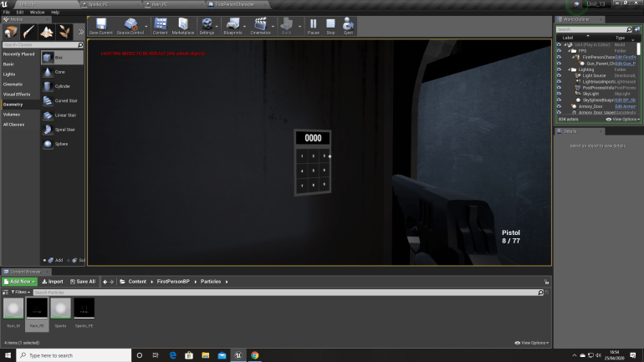Viewport: 644px width, 362px height.
Task: Expand more modes with double chevron
Action: click(80, 32)
